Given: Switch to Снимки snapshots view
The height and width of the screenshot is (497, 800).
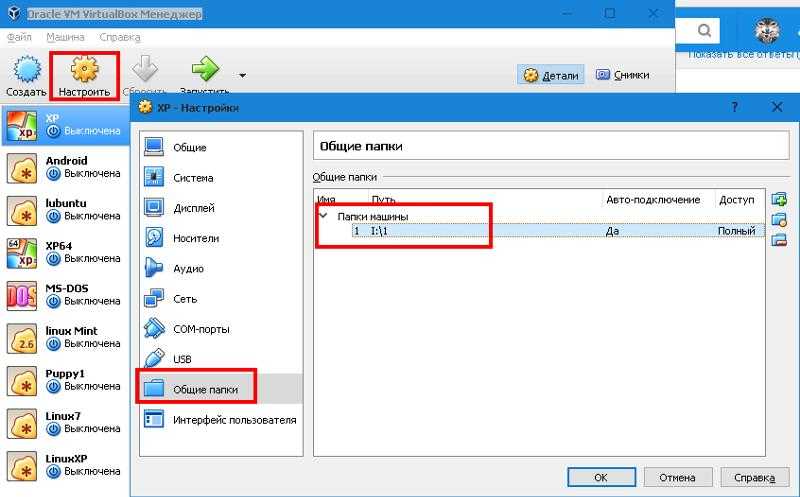Looking at the screenshot, I should pos(622,75).
